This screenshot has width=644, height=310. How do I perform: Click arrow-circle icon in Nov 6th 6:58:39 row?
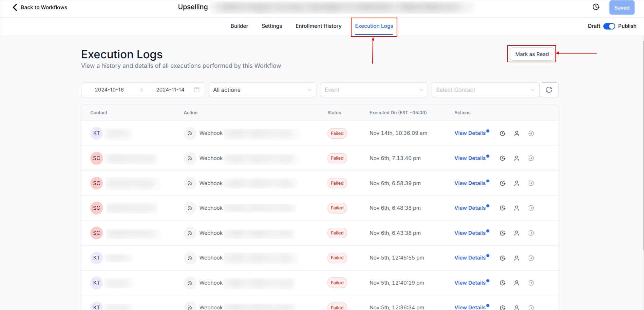pos(531,183)
